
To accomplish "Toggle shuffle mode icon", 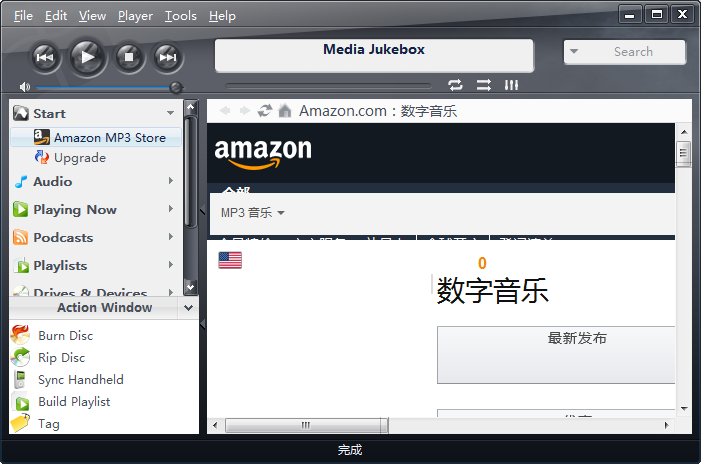I will pos(483,85).
